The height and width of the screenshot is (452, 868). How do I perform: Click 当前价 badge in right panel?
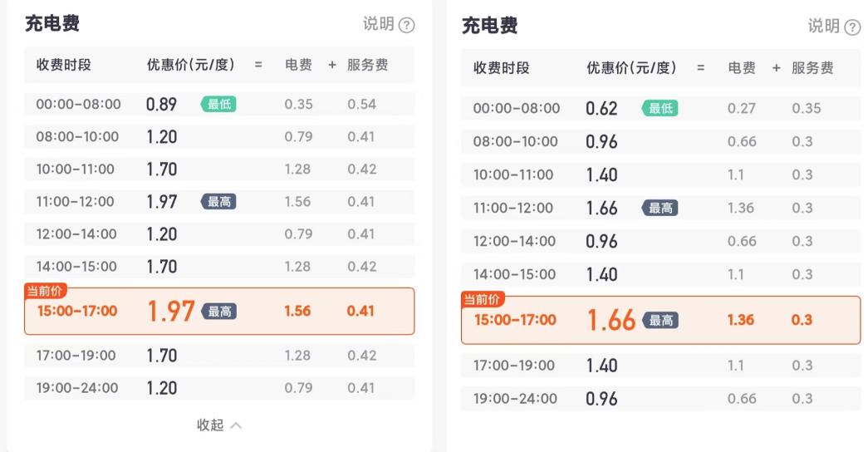pos(483,300)
